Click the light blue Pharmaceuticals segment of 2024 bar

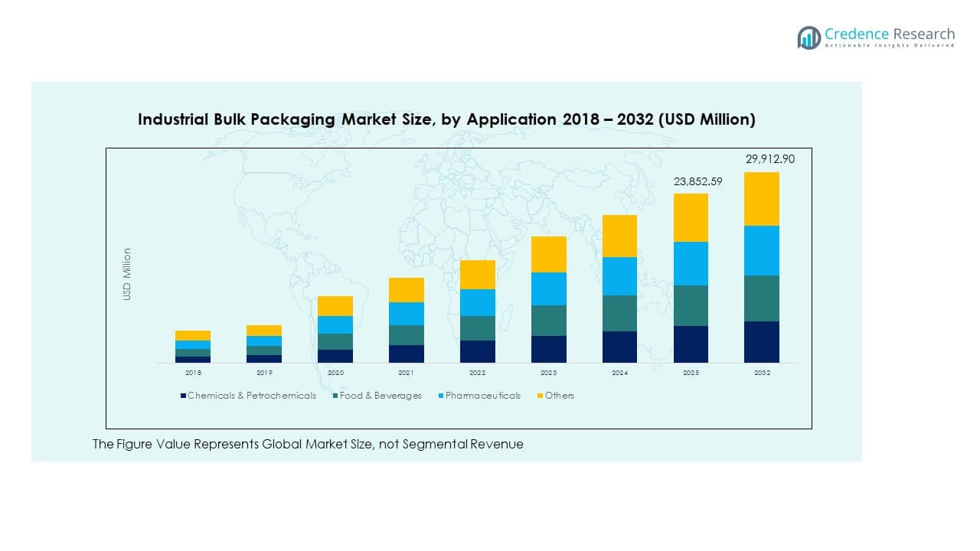(619, 276)
